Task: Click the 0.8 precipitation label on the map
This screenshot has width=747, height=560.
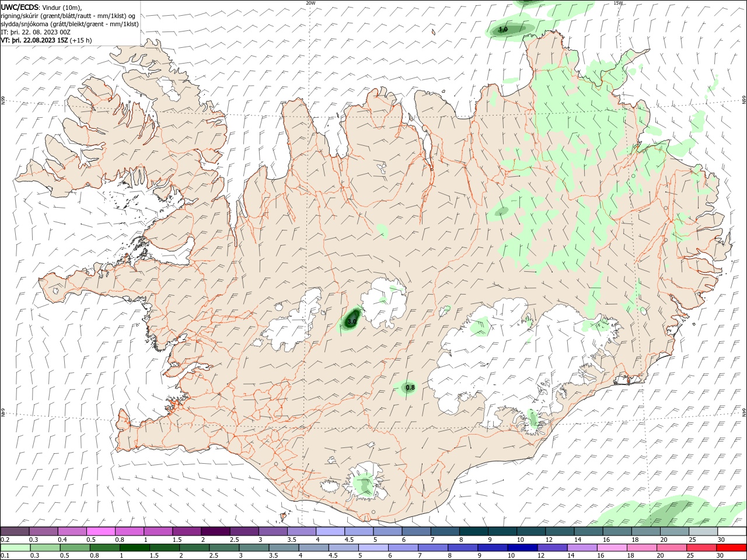Action: [x=410, y=387]
